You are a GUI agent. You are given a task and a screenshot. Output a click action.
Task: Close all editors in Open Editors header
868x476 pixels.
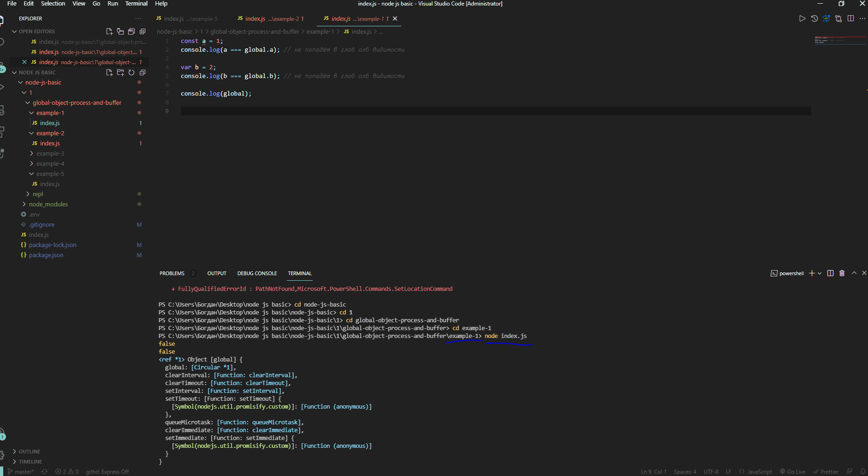pyautogui.click(x=143, y=31)
